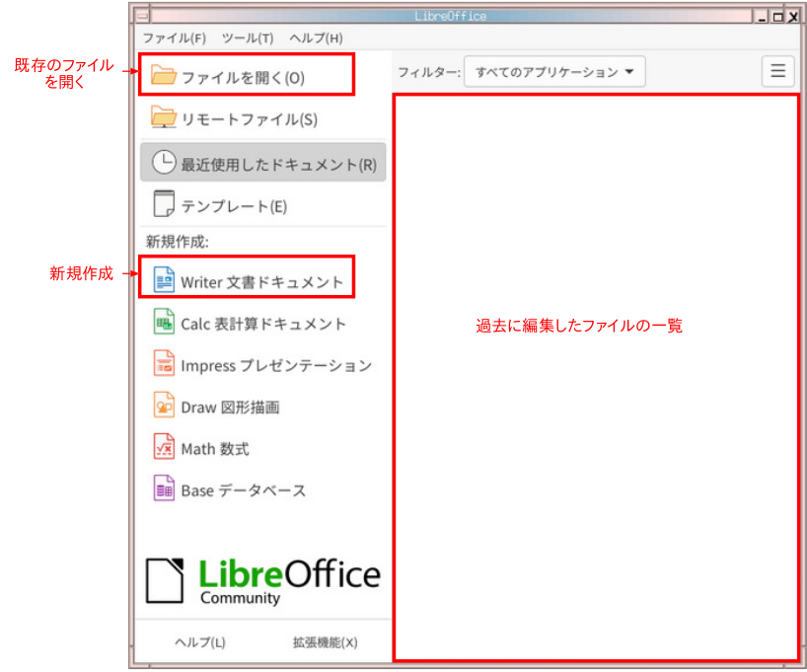This screenshot has width=807, height=672.
Task: Click the テンプレート(E) label
Action: pyautogui.click(x=234, y=206)
